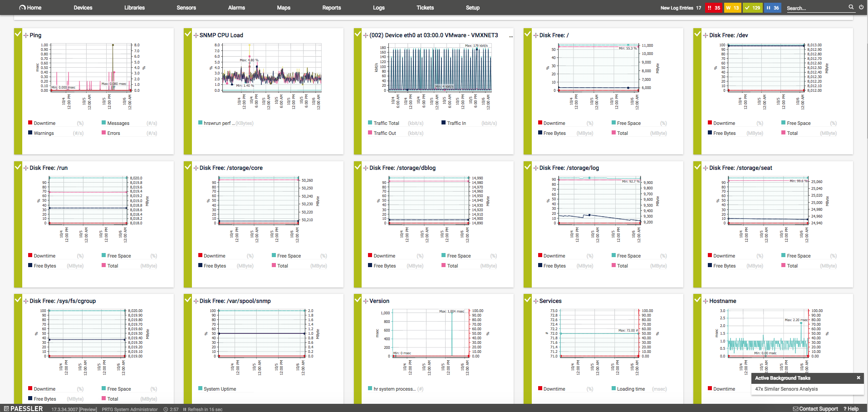Close the Active Background Tasks popup

(x=858, y=378)
